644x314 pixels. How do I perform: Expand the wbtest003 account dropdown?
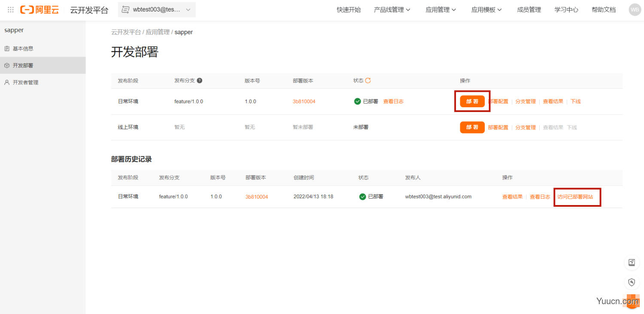click(x=157, y=9)
